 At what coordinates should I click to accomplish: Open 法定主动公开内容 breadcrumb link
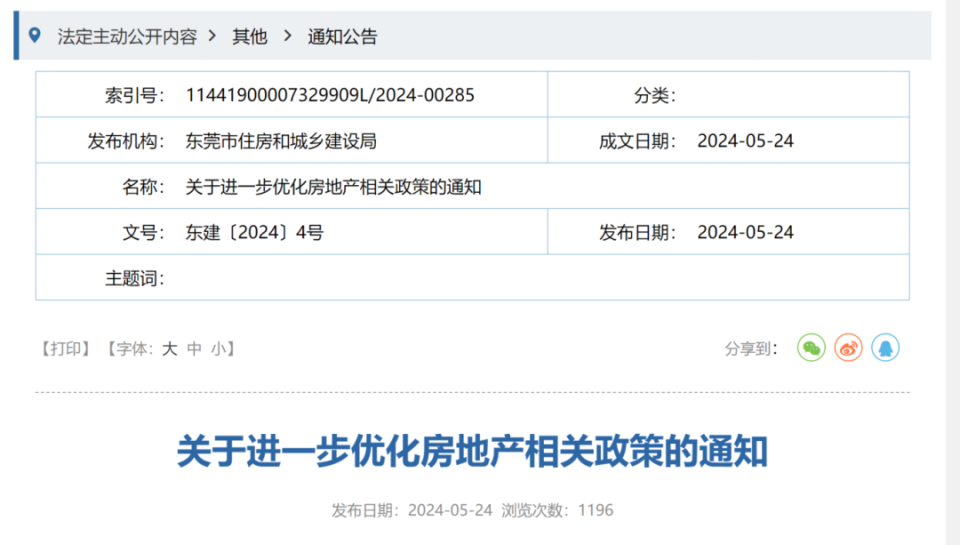[x=127, y=37]
